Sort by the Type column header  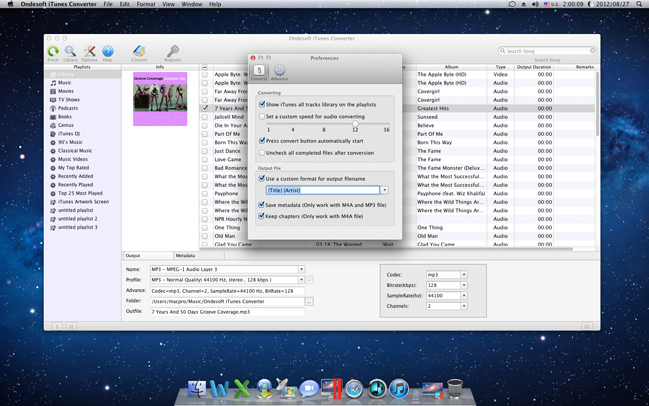click(x=501, y=67)
